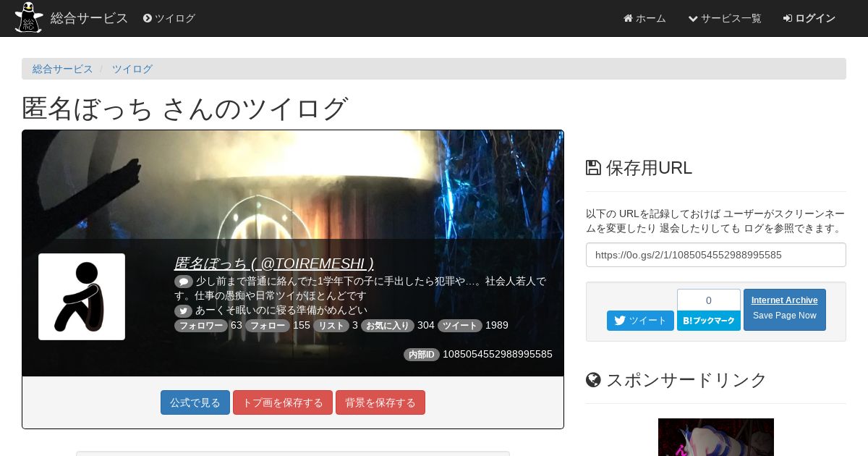Select the internal ID number 1085054552988995585

coord(498,354)
